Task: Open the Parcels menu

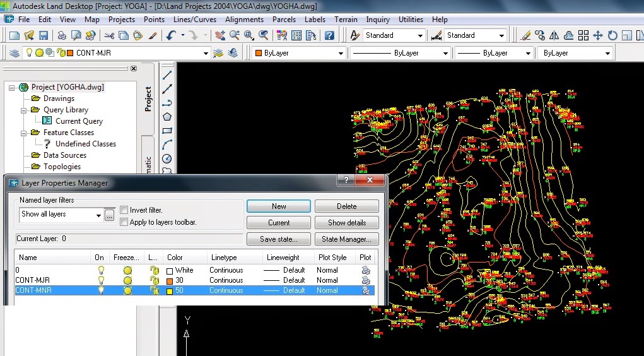Action: 284,20
